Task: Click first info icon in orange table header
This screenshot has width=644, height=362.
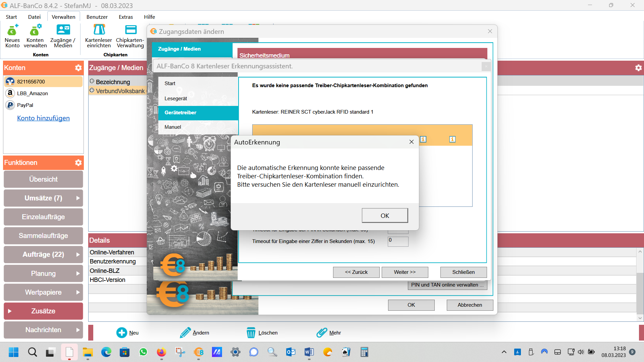Action: [x=423, y=139]
